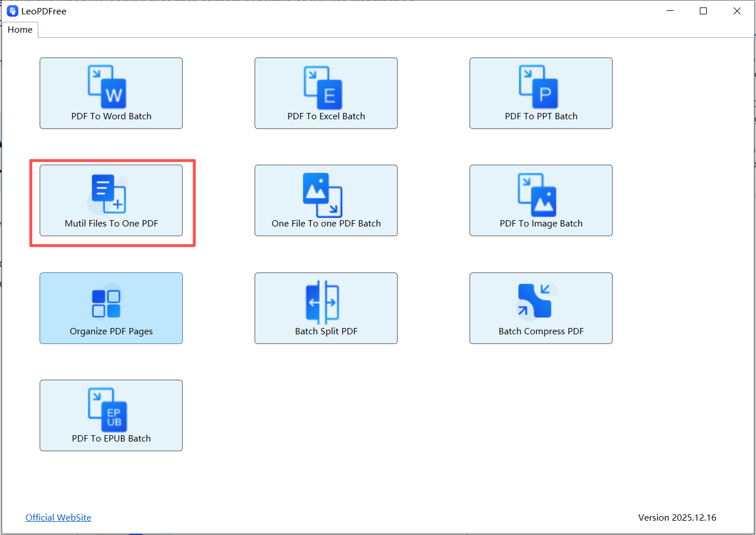The width and height of the screenshot is (756, 535).
Task: Launch the PDF To PPT Batch tool
Action: pos(540,93)
